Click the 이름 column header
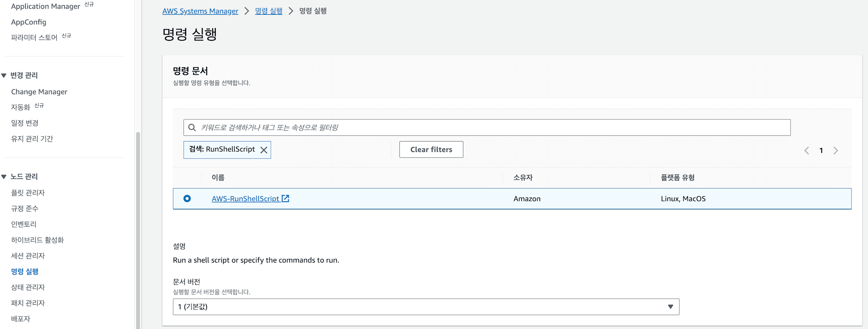 (x=218, y=178)
